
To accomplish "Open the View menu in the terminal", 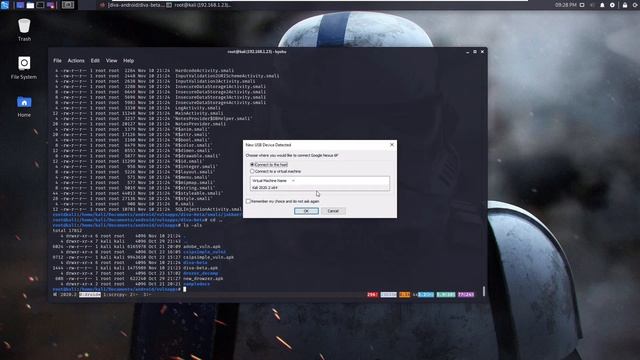I will 111,60.
